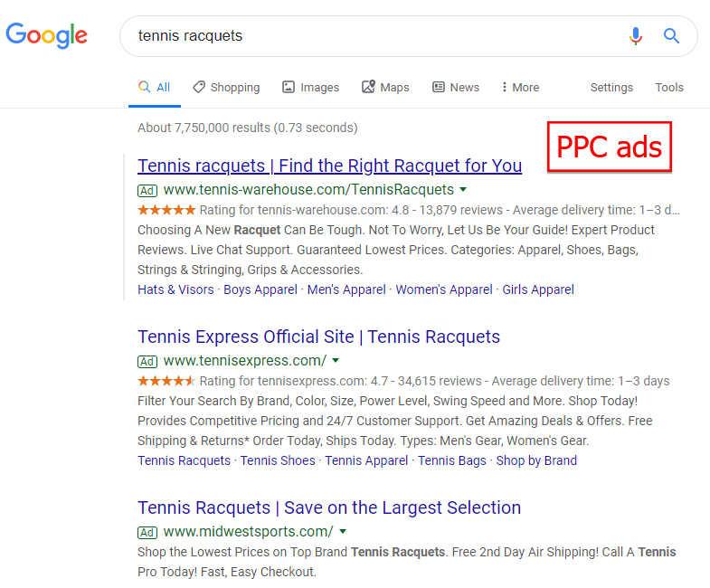Open Shop by Brand sitelink

pyautogui.click(x=536, y=460)
